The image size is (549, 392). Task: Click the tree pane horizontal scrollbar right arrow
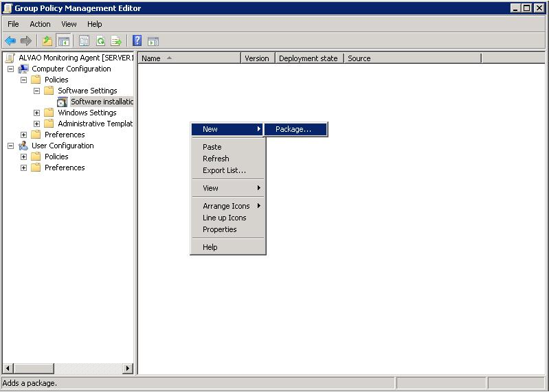[128, 369]
